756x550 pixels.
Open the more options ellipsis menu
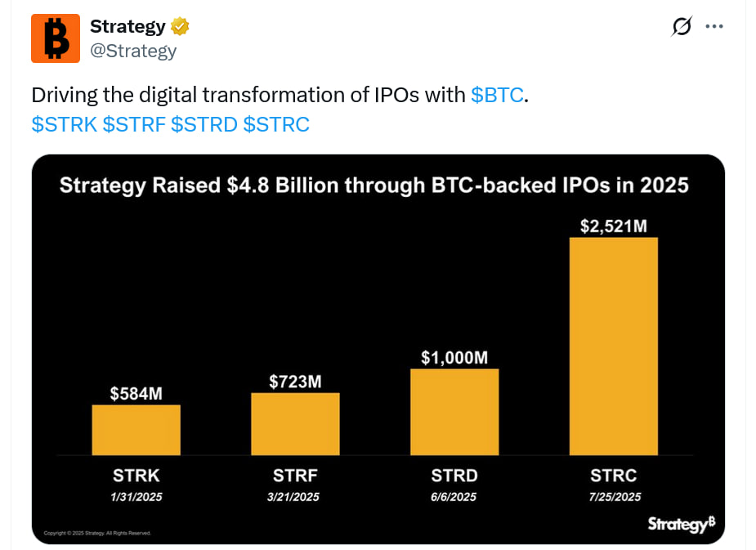pos(714,25)
